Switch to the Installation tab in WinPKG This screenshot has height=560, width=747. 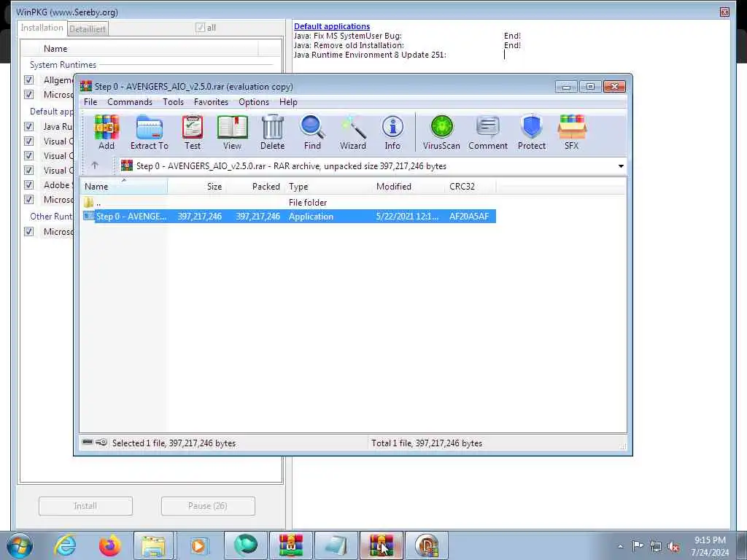coord(42,28)
